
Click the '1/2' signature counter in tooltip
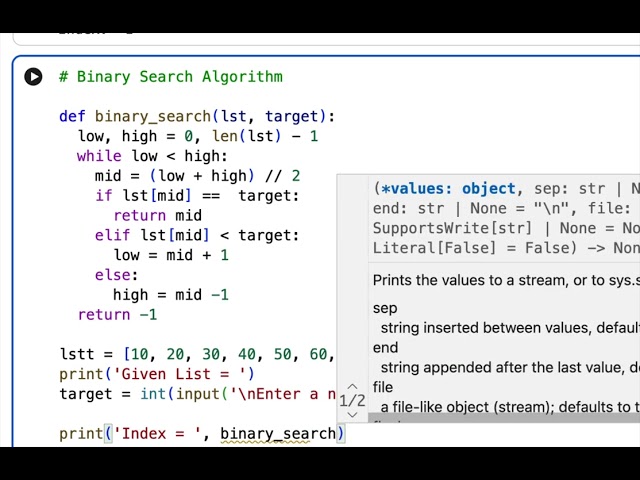pos(352,400)
